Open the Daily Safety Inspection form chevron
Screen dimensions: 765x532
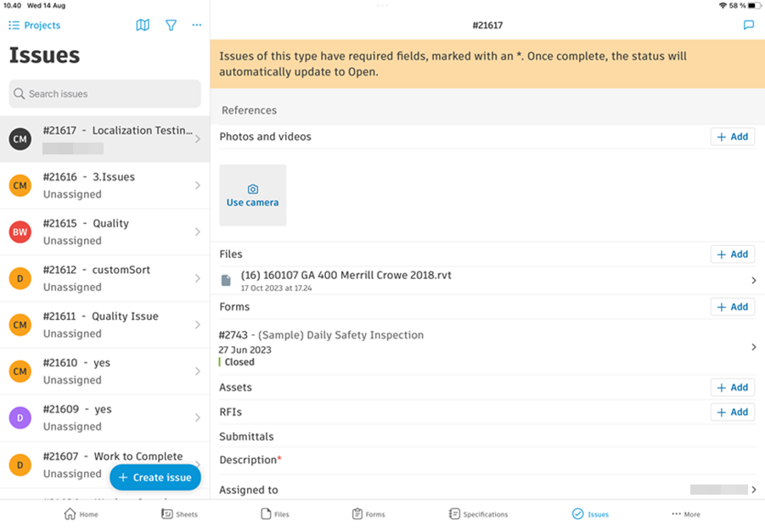point(754,347)
